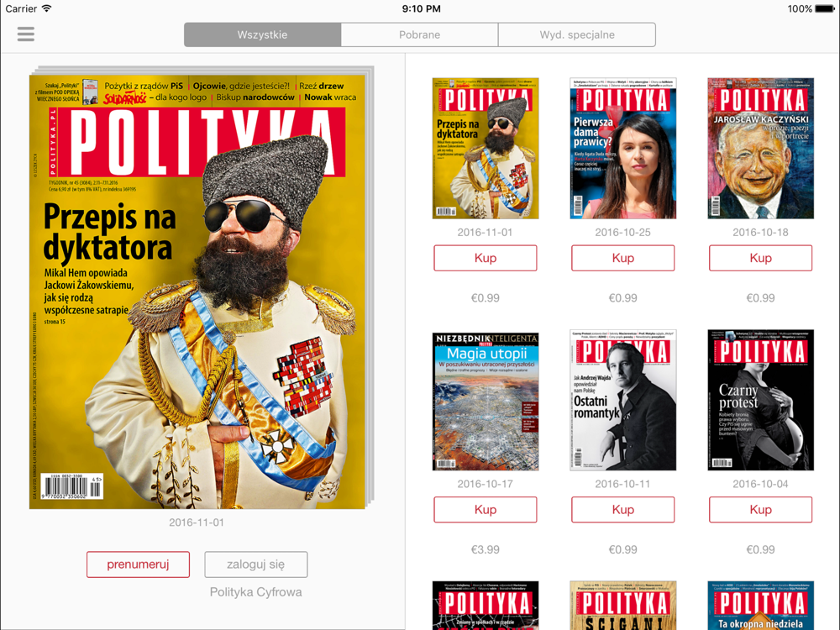The height and width of the screenshot is (630, 840).
Task: Buy the €3.99 Niezbędnik issue with Kup
Action: pos(486,510)
